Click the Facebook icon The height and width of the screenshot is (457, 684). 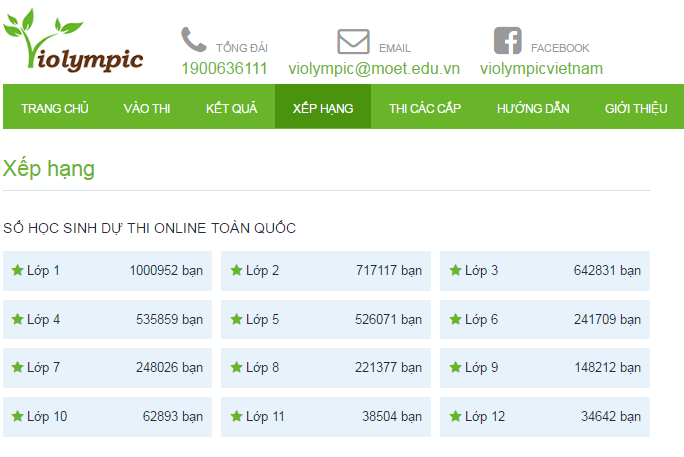pos(508,41)
